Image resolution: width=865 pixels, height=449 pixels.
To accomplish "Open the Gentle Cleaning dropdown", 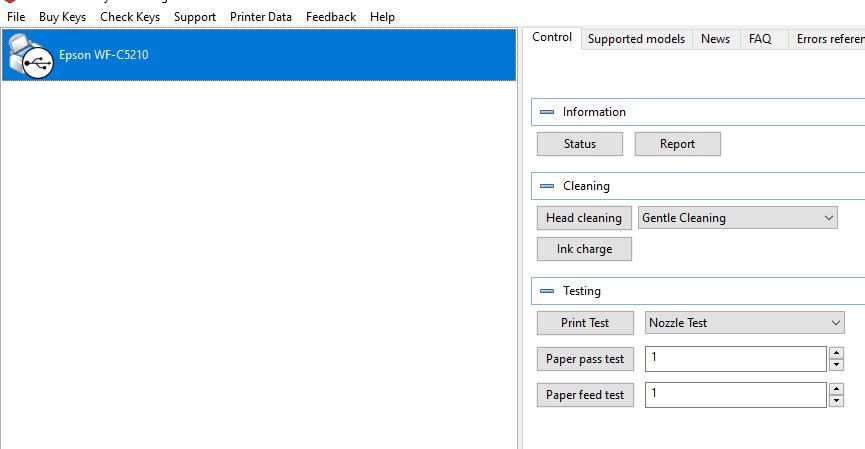I will pos(737,218).
